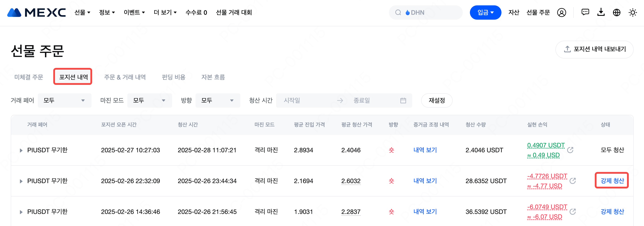Click the share icon beside -6.0749 USDT

pyautogui.click(x=572, y=212)
